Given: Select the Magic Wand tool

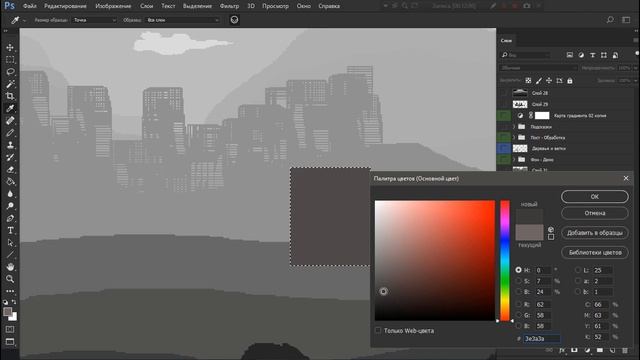Looking at the screenshot, I should point(10,84).
